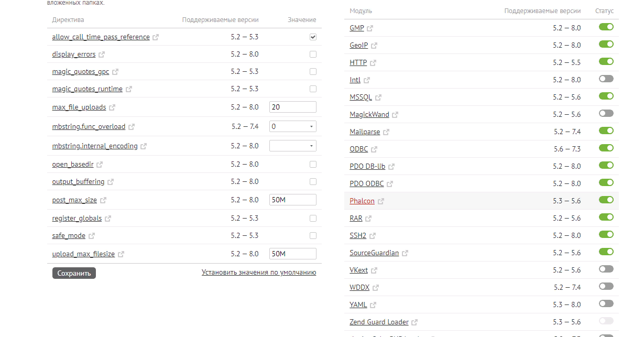Viewport: 644px width, 337px height.
Task: Open external link icon beside upload_max_filesize
Action: click(x=121, y=254)
